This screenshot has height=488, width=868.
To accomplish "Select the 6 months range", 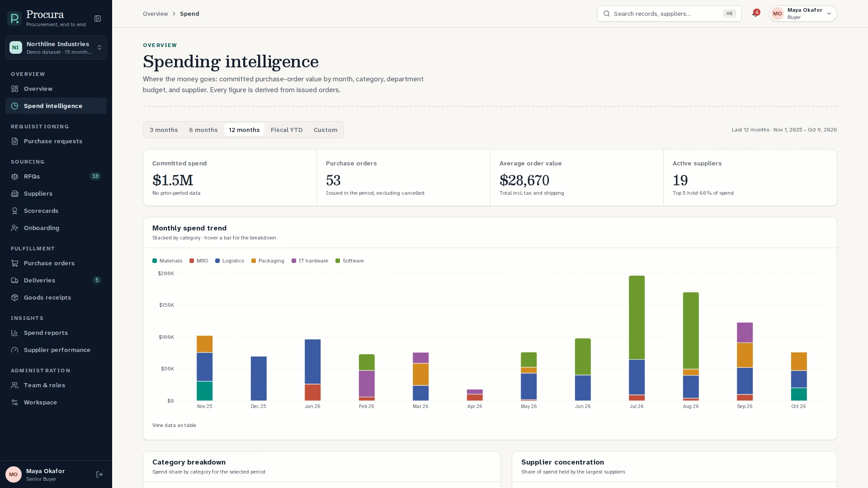I will click(x=203, y=130).
